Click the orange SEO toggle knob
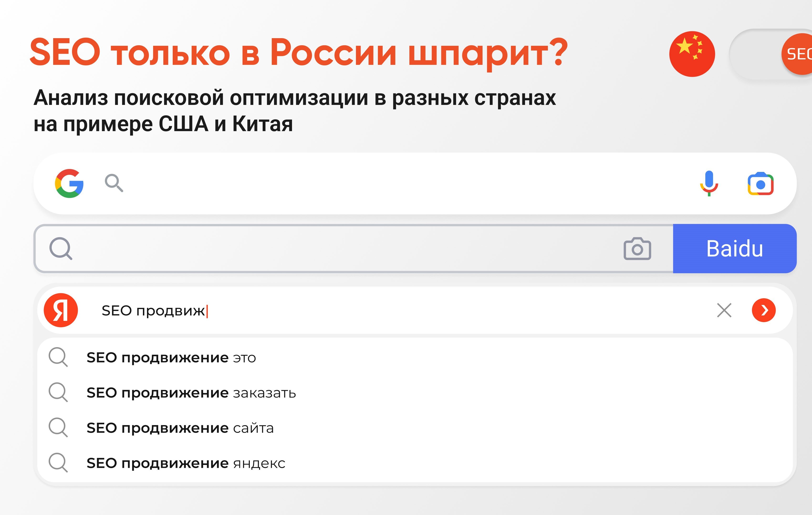Screen dimensions: 812x515 point(798,54)
